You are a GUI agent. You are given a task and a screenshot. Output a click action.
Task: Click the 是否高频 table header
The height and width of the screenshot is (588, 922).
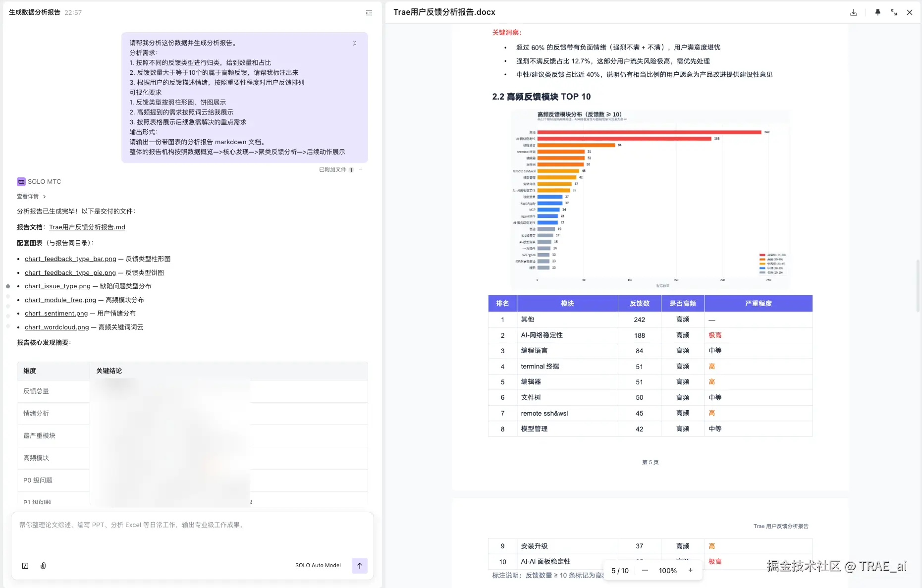(x=683, y=304)
